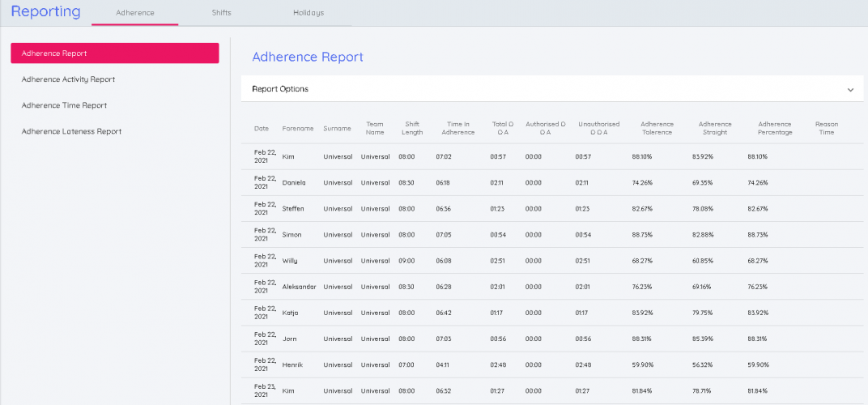
Task: Click the Time In Adherence header
Action: click(457, 128)
